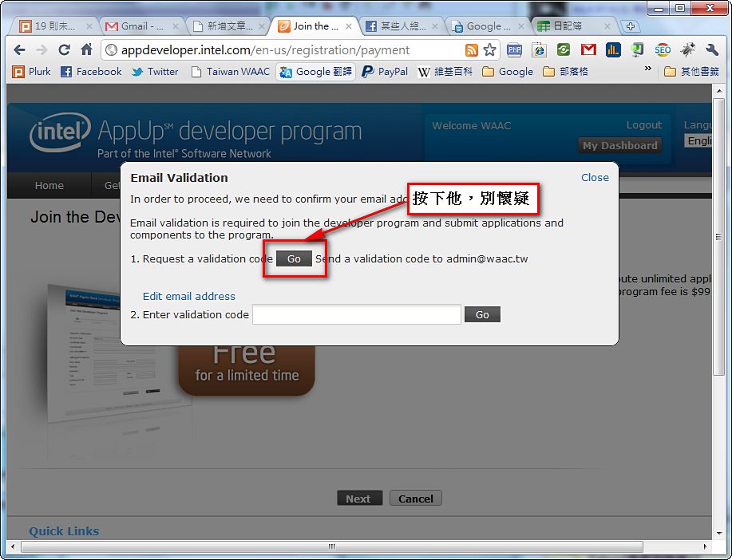This screenshot has width=732, height=560.
Task: Go back with the browser back arrow
Action: tap(20, 49)
